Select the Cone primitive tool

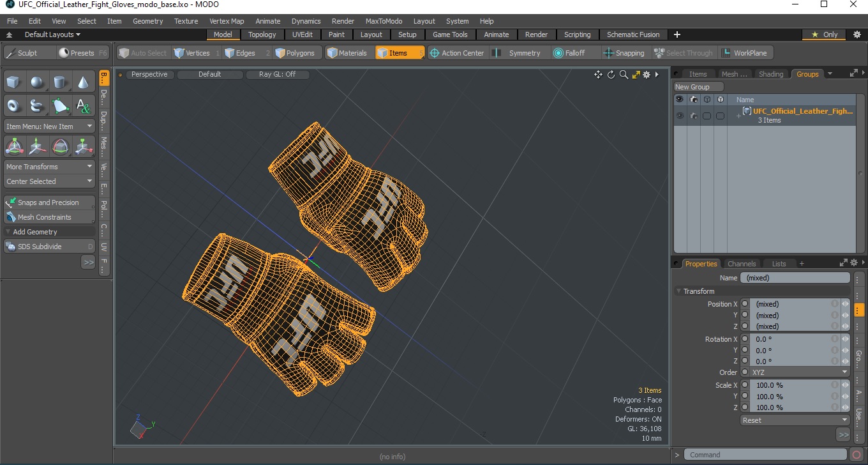83,82
